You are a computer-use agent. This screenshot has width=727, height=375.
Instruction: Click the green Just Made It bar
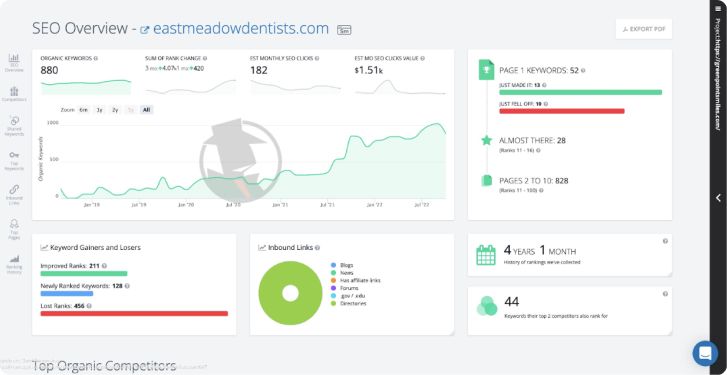[x=580, y=92]
